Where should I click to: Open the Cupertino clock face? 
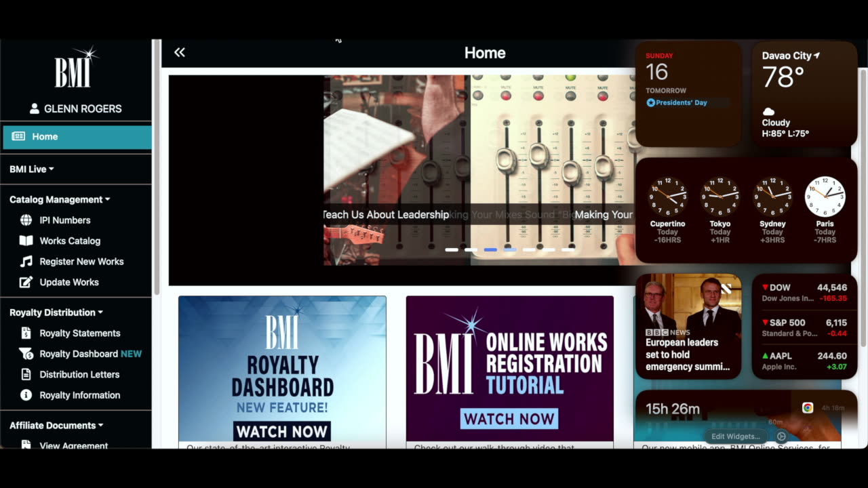tap(667, 197)
